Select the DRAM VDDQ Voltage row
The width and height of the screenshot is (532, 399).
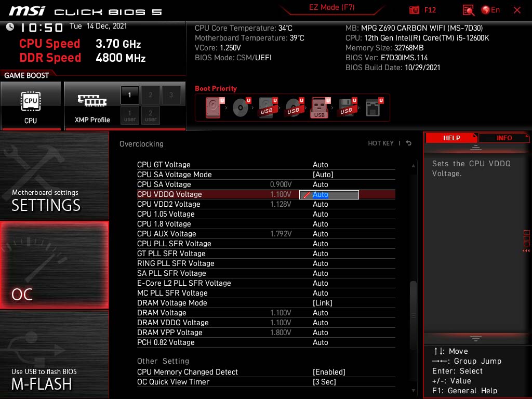point(266,322)
